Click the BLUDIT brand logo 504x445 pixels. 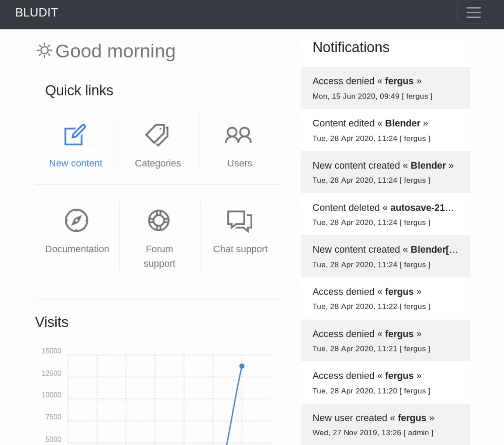tap(37, 12)
